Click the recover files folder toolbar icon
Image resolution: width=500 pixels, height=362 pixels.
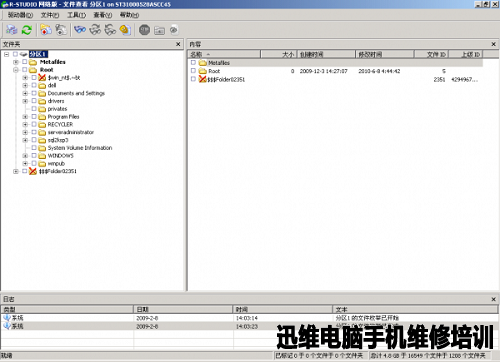click(x=46, y=30)
